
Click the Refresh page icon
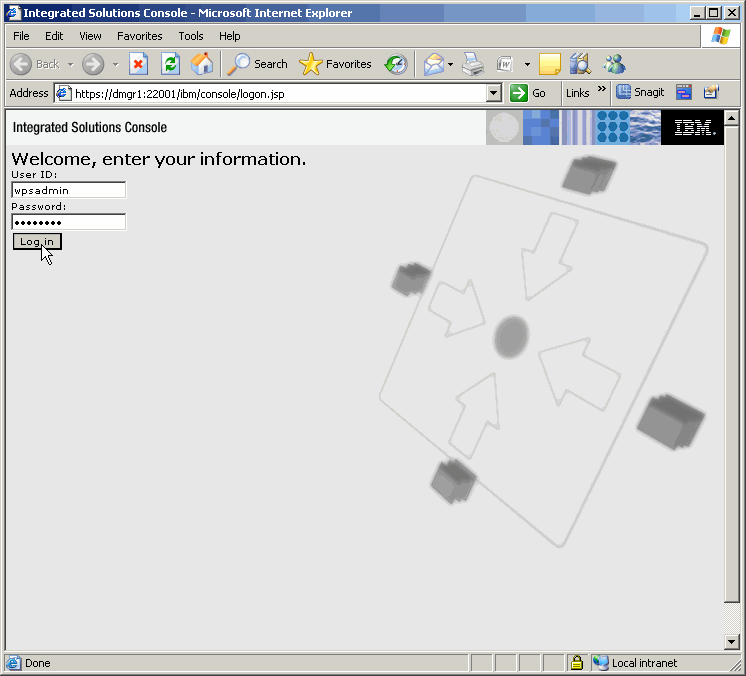pyautogui.click(x=170, y=64)
